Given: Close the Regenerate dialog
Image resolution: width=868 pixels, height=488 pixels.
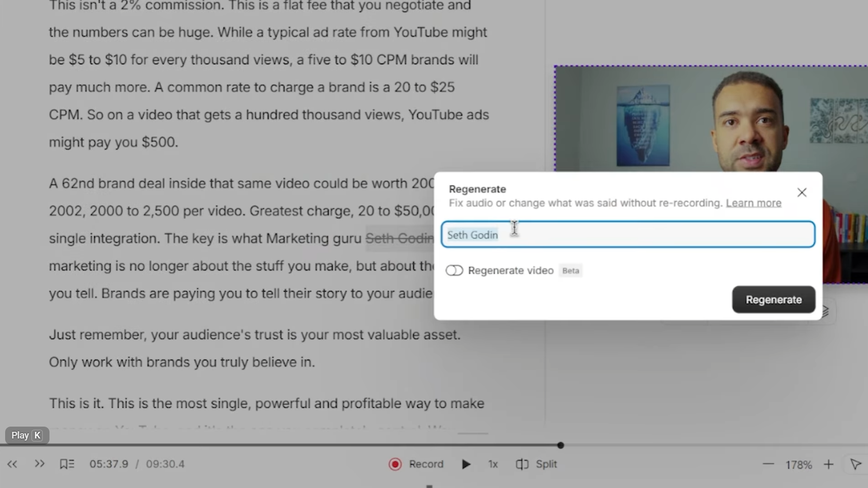Looking at the screenshot, I should [802, 192].
